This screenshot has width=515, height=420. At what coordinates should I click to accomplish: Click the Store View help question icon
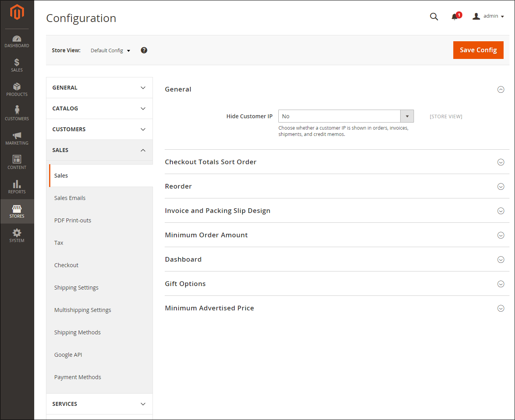click(x=144, y=50)
